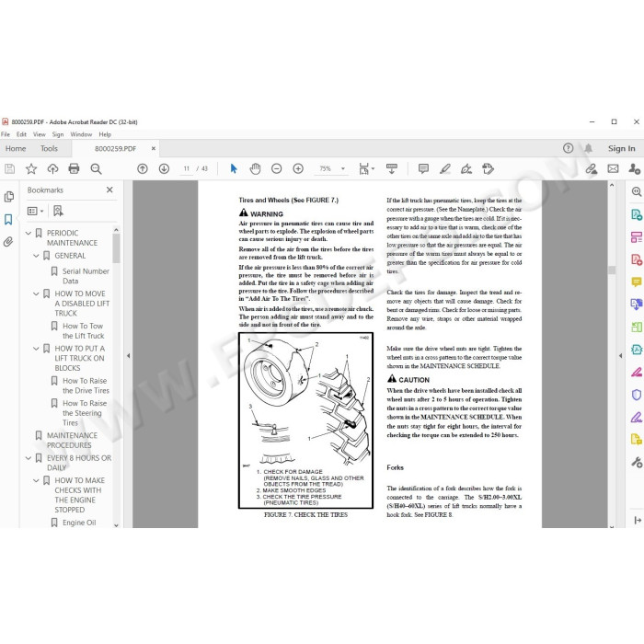Open Engine Oil bookmark
644x644 pixels.
(x=79, y=523)
